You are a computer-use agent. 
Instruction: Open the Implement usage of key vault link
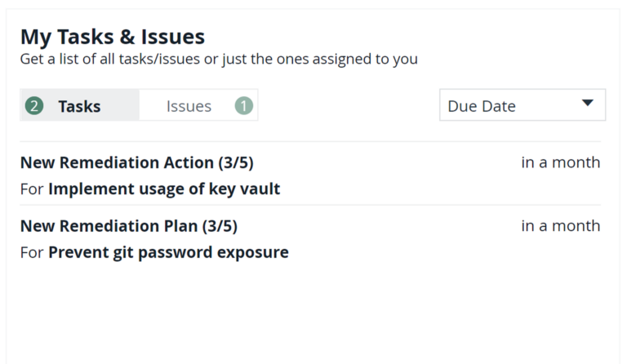164,189
